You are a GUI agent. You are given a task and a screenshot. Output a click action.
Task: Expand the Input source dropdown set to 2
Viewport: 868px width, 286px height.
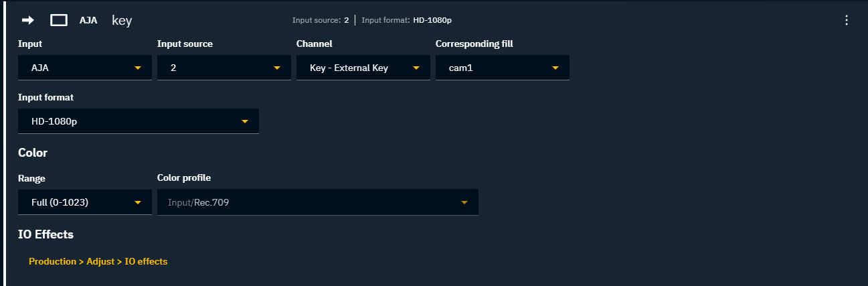tap(224, 68)
